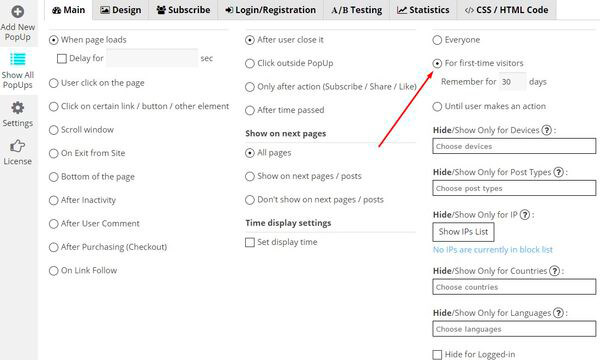Click the Remember for days input field
The image size is (600, 360).
513,82
